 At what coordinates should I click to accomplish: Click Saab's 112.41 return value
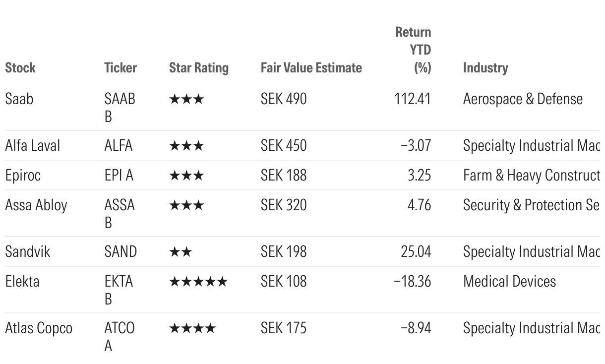tap(412, 99)
